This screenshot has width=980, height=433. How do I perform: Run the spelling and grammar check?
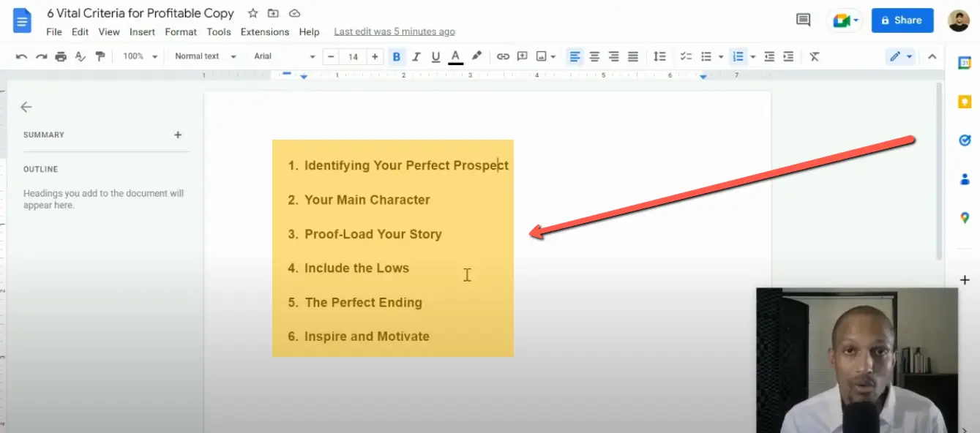tap(81, 56)
